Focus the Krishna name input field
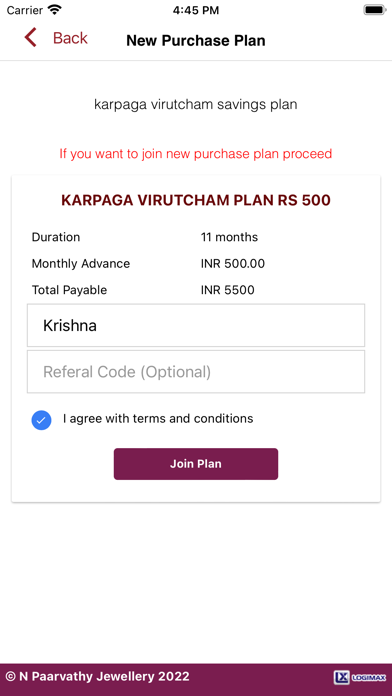The image size is (392, 696). (x=196, y=325)
